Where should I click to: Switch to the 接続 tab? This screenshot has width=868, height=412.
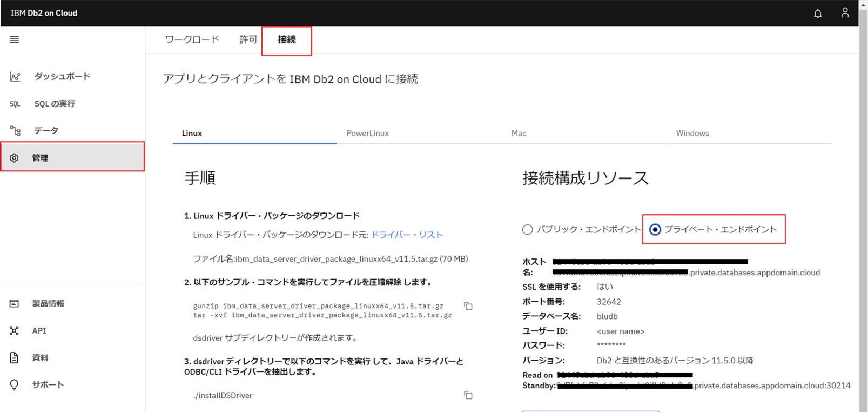[x=287, y=39]
